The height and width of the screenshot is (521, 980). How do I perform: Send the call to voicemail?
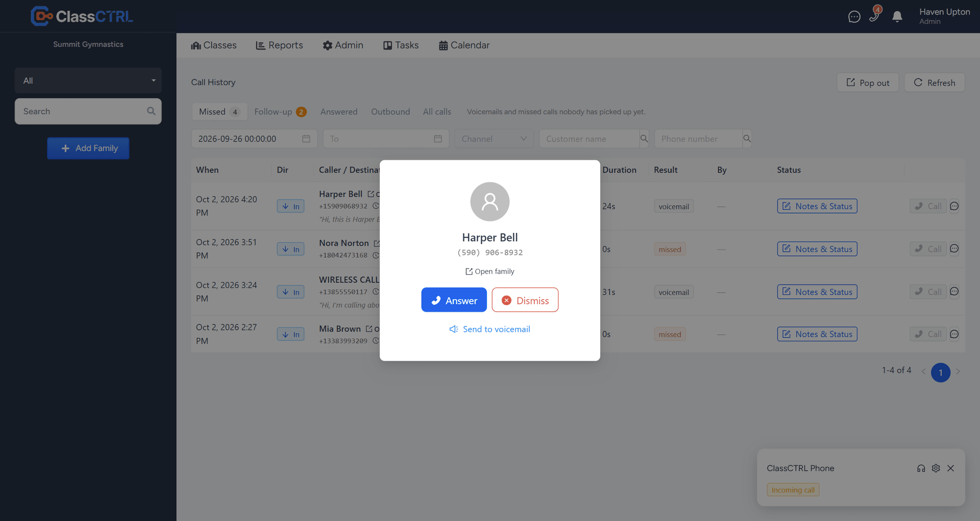click(x=490, y=329)
